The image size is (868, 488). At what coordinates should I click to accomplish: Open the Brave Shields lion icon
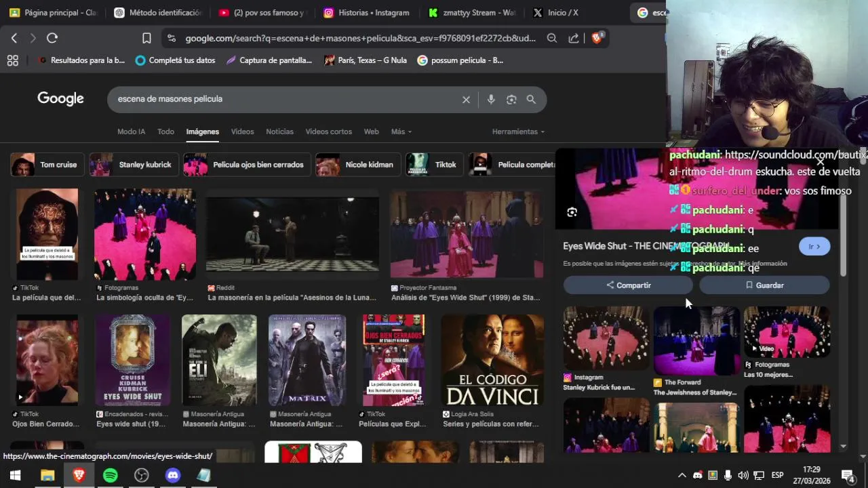click(x=597, y=38)
